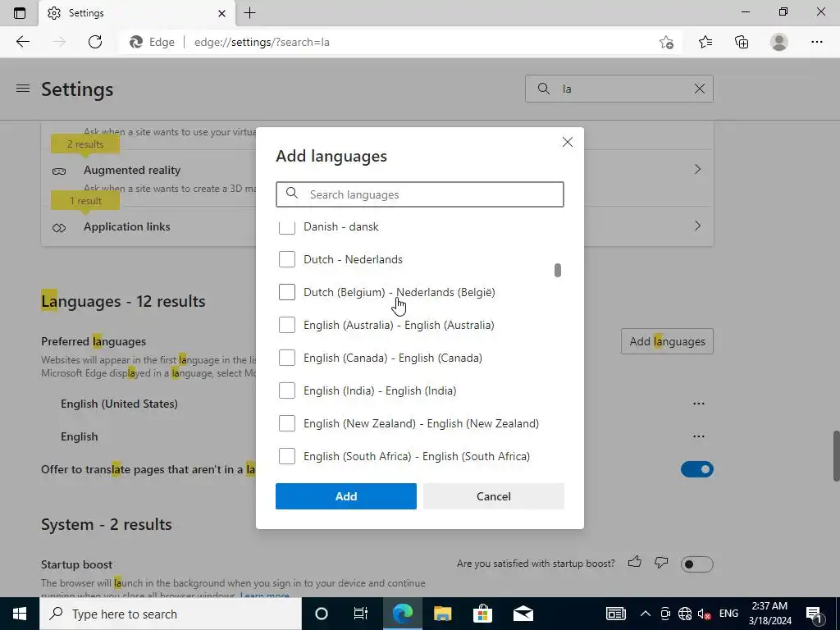Refresh the page with reload icon
Screen dimensions: 840x630
coord(95,42)
